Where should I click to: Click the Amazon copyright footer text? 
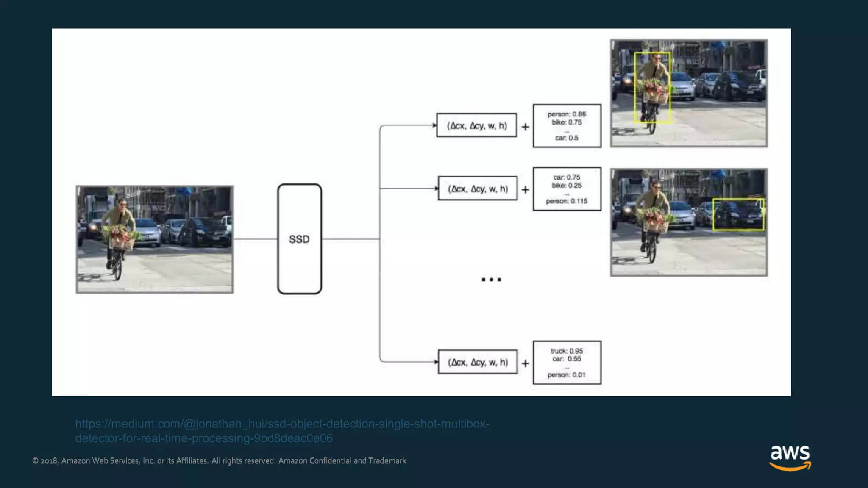(219, 461)
